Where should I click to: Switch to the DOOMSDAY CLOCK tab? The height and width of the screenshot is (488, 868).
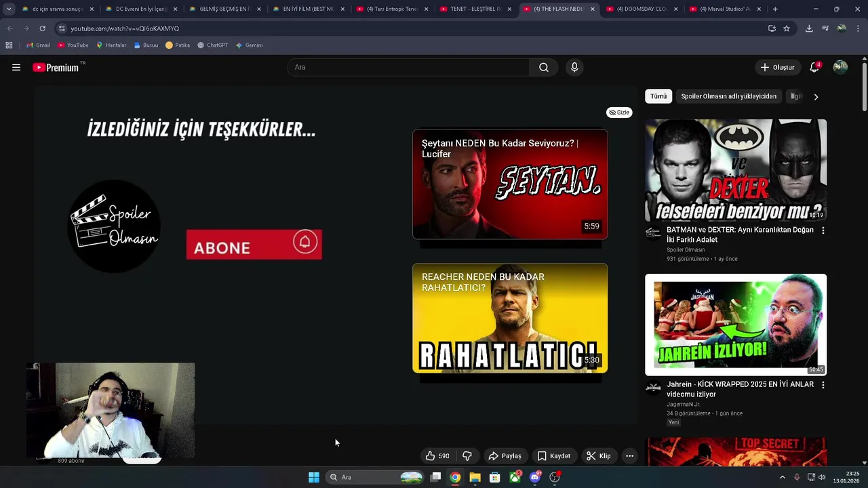[642, 9]
